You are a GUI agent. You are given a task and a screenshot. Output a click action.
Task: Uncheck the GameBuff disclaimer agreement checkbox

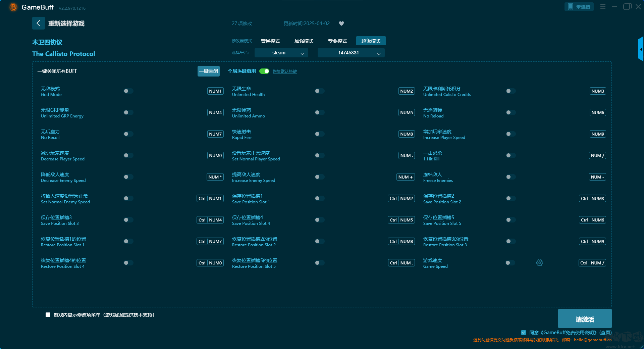[524, 333]
